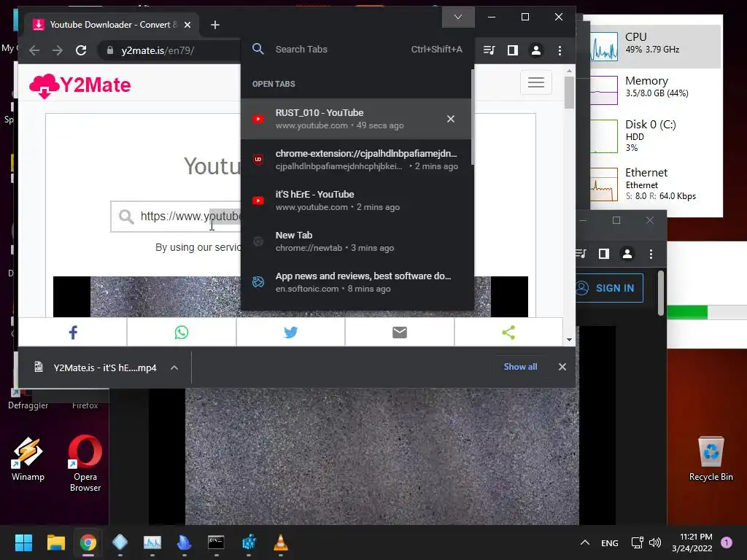Click the Search Tabs input field
Image resolution: width=747 pixels, height=560 pixels.
pyautogui.click(x=357, y=49)
